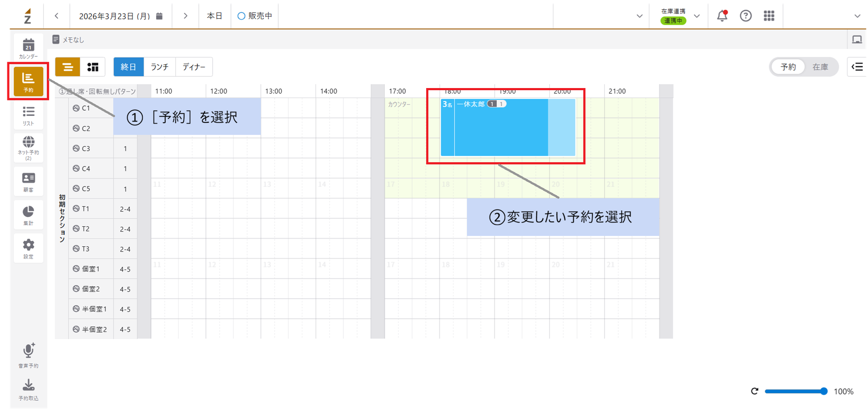This screenshot has height=409, width=868.
Task: Open the apps grid icon
Action: click(769, 16)
